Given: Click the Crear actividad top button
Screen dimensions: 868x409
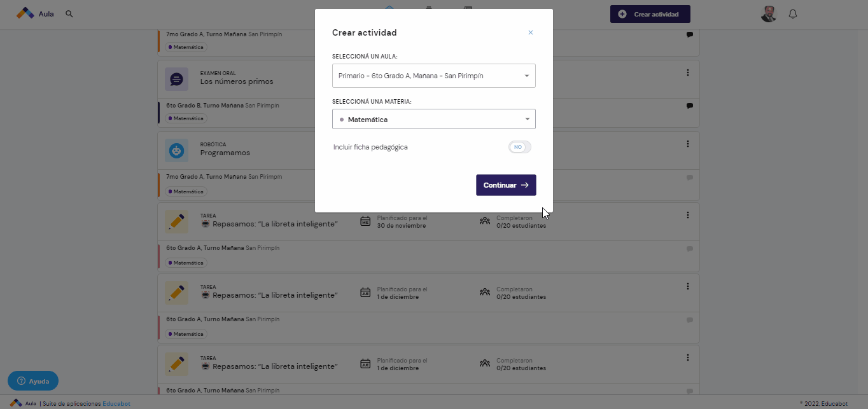Looking at the screenshot, I should pyautogui.click(x=650, y=14).
